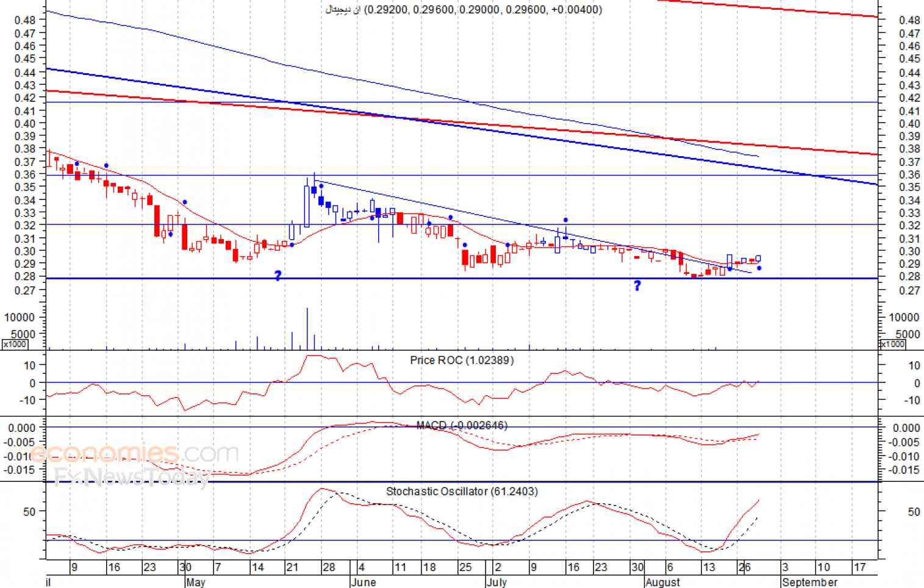Click price level 0.42 on right axis

point(909,98)
